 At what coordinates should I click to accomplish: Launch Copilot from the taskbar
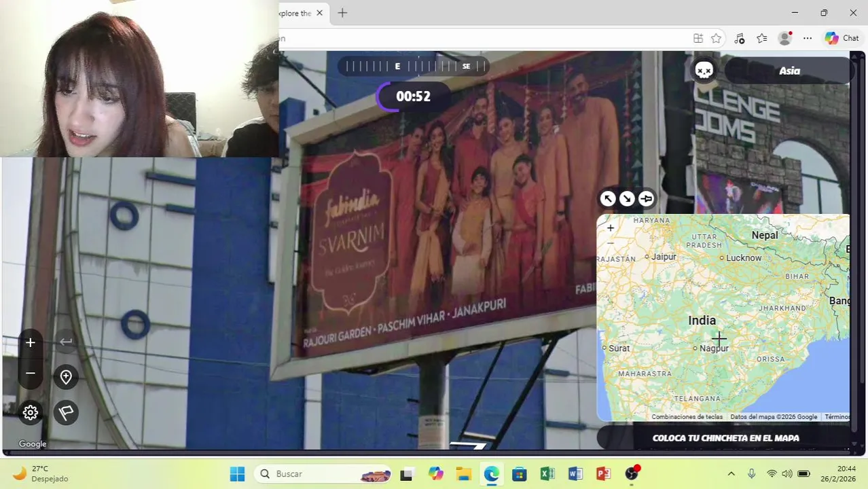tap(435, 474)
